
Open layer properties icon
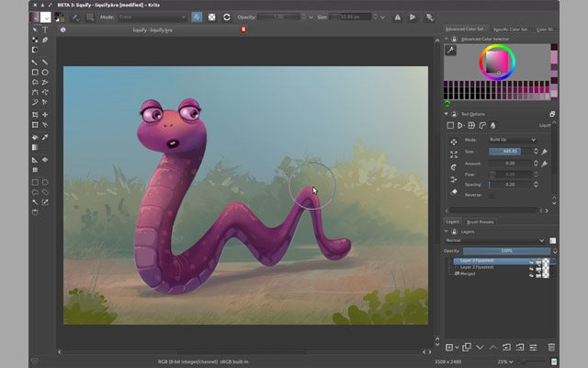point(533,348)
